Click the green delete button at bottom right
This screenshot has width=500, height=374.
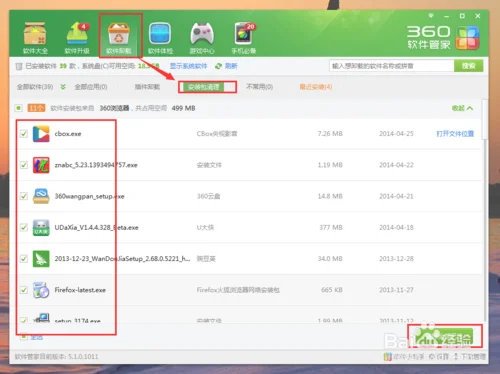[x=444, y=337]
